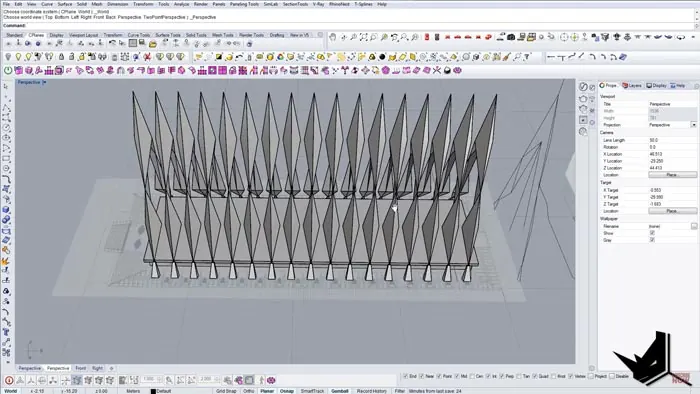Open the Filter pane in status bar

coord(400,391)
